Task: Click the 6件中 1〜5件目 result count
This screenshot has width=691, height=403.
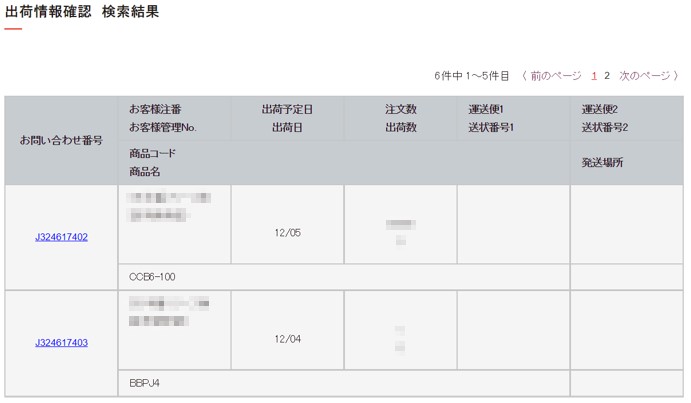Action: click(x=472, y=76)
